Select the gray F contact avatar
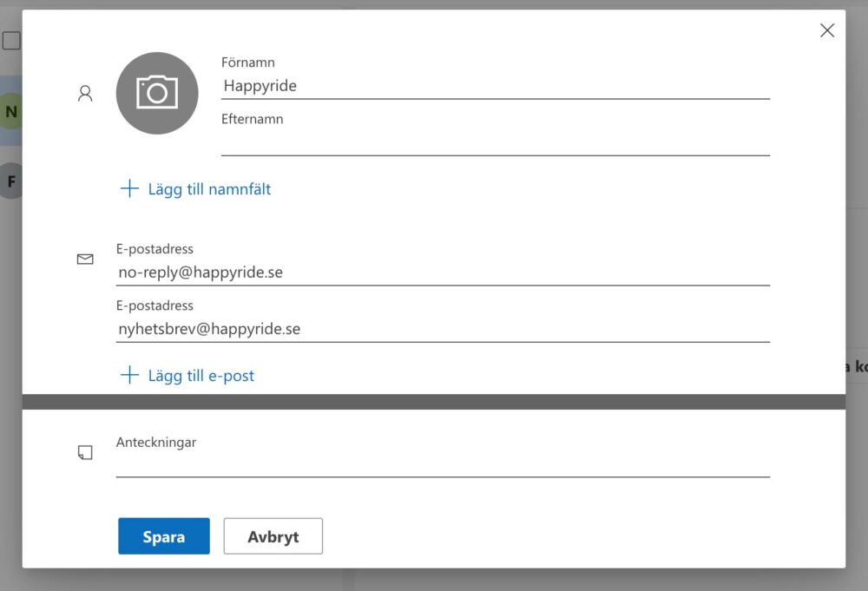Image resolution: width=868 pixels, height=591 pixels. click(x=10, y=181)
